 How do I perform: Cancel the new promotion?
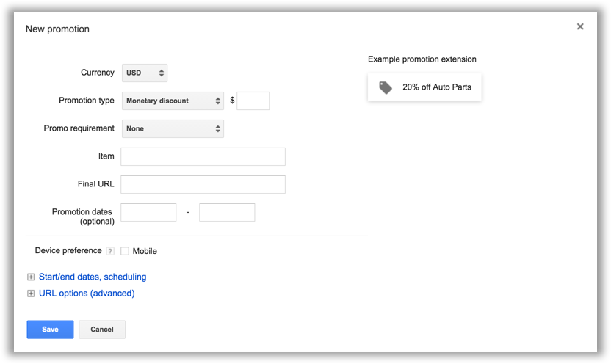coord(102,330)
